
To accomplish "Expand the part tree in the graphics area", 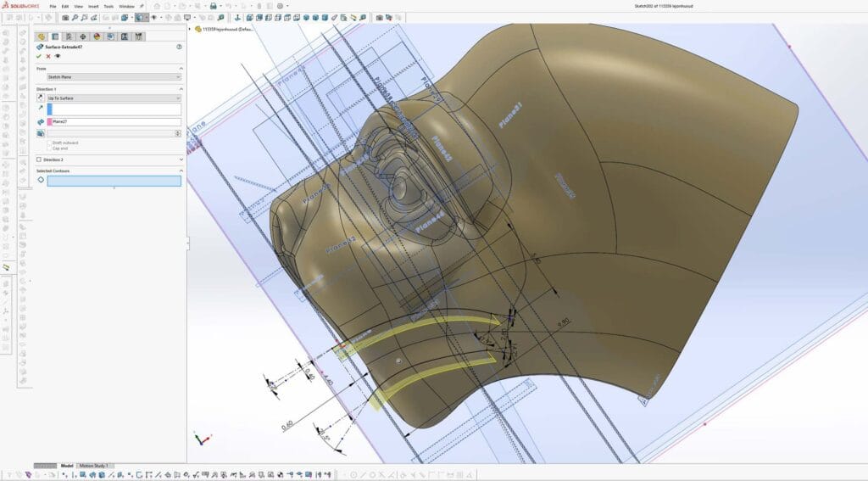I will click(x=190, y=28).
